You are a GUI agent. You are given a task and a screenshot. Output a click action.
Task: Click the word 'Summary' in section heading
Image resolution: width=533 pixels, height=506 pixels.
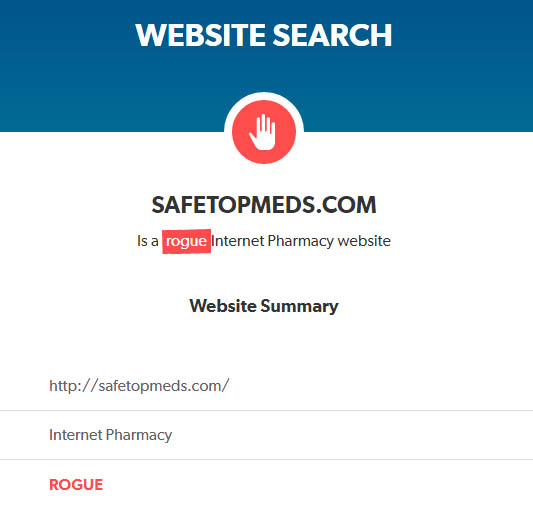pos(299,307)
